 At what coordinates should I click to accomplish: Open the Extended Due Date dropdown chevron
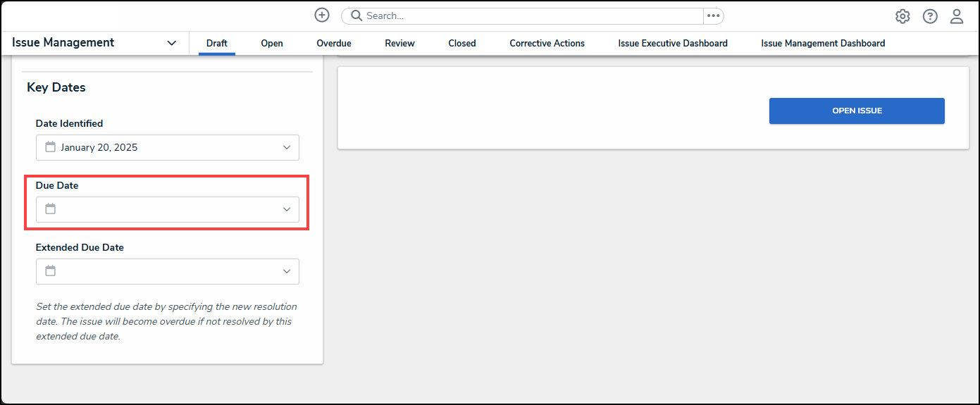click(287, 271)
